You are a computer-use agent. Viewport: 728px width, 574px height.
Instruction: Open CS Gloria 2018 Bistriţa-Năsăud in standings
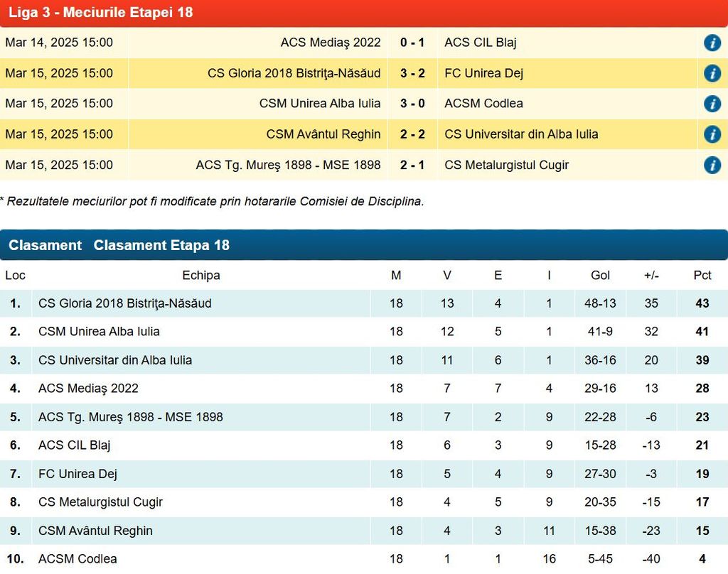click(x=125, y=303)
